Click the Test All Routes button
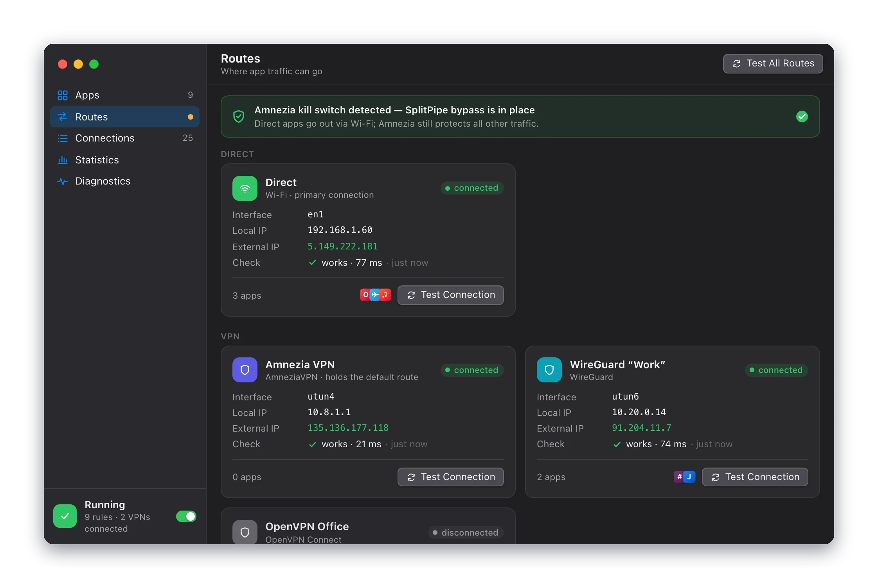 point(773,63)
